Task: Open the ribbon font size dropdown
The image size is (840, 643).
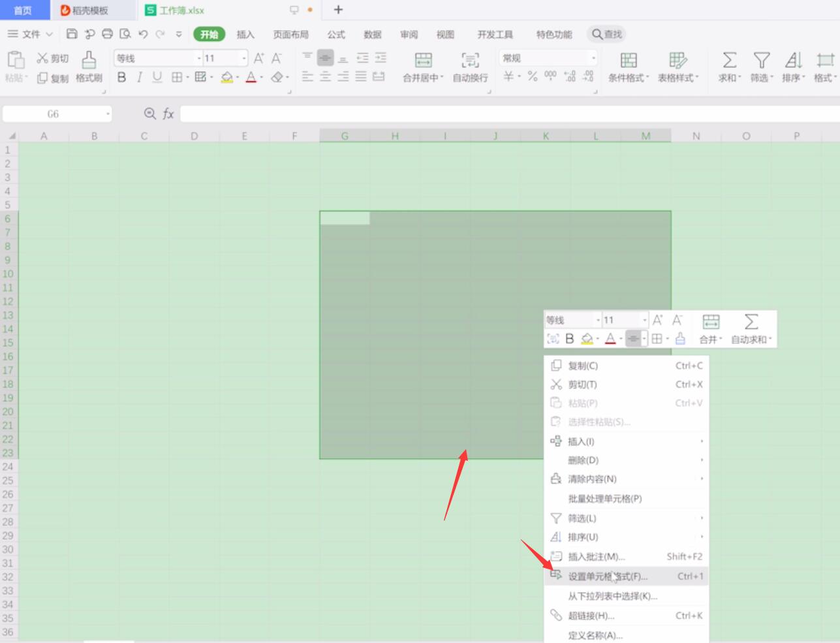Action: point(244,58)
